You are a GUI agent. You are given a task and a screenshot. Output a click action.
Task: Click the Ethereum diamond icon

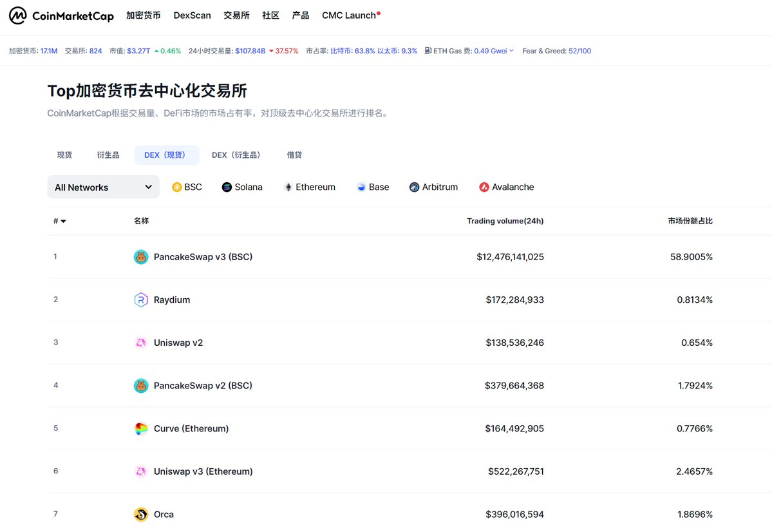pyautogui.click(x=288, y=187)
